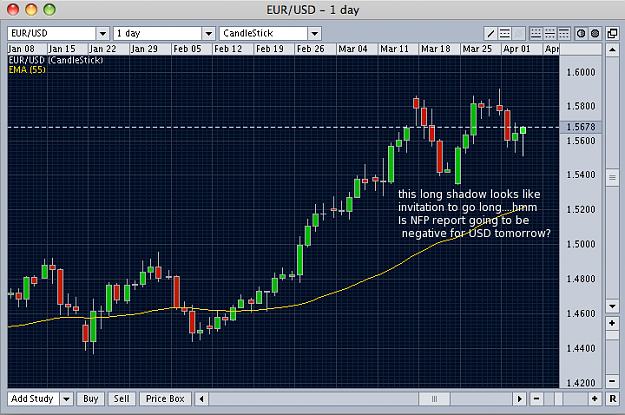Click the vertical zoom slider handle
Image resolution: width=625 pixels, height=415 pixels.
tap(612, 336)
